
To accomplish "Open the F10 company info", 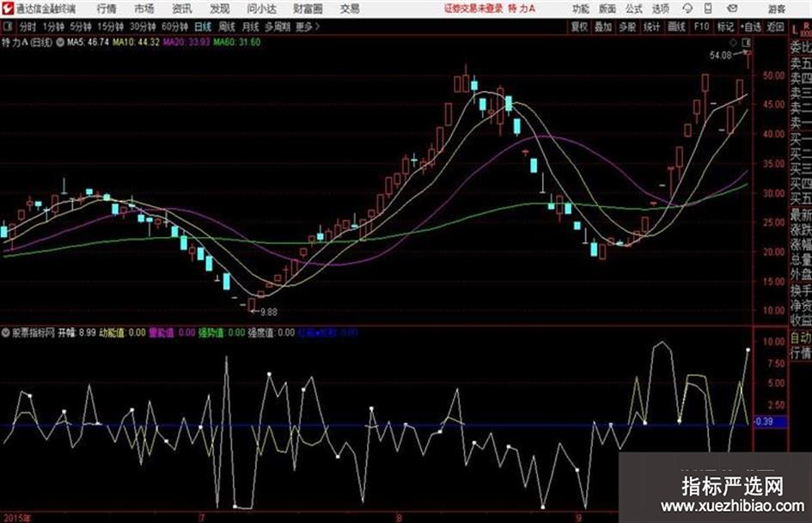I will point(701,27).
